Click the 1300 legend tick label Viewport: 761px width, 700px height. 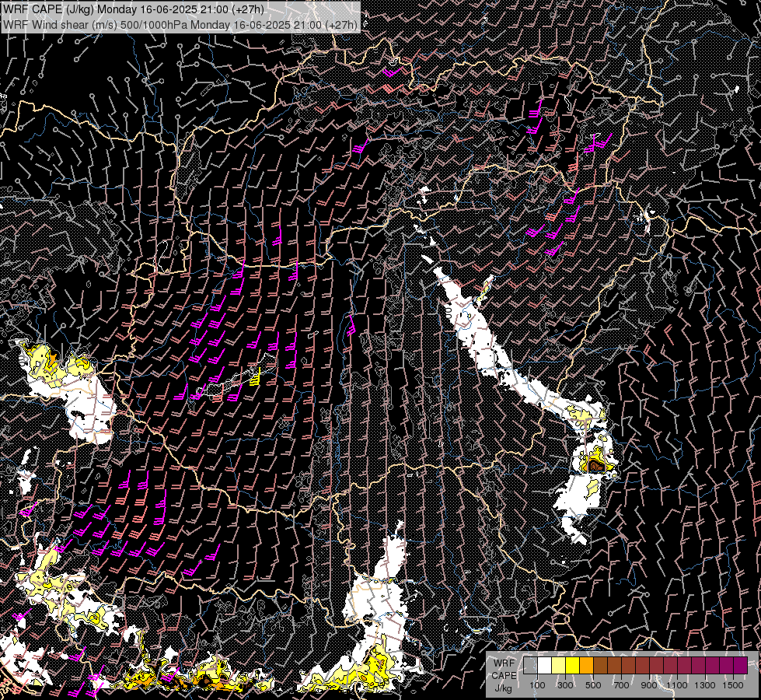pyautogui.click(x=705, y=685)
